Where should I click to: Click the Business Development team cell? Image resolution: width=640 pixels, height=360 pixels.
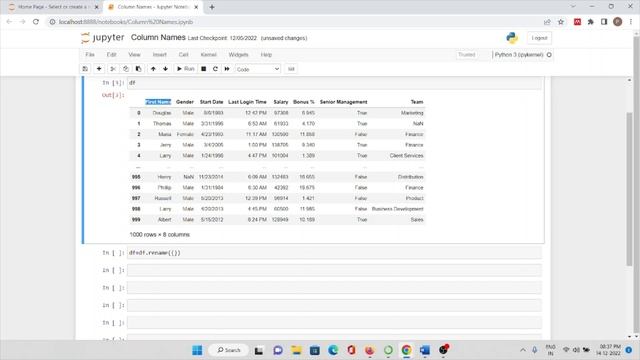tap(398, 209)
